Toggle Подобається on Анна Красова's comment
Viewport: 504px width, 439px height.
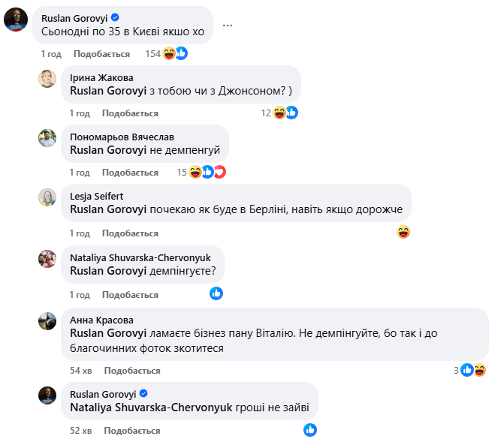[132, 371]
